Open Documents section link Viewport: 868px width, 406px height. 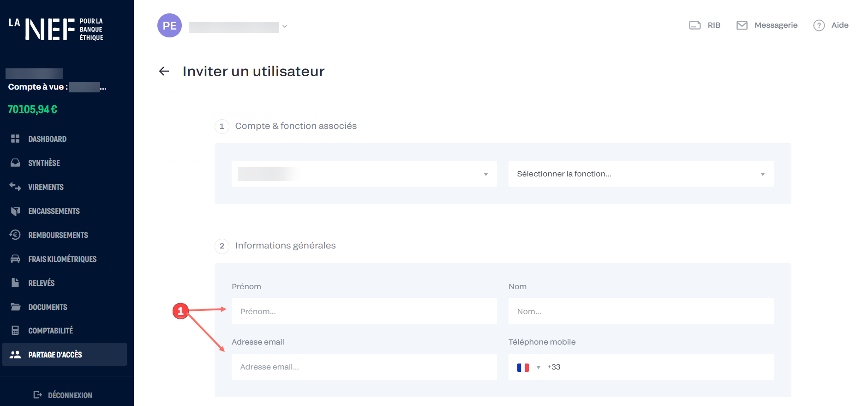[x=48, y=307]
